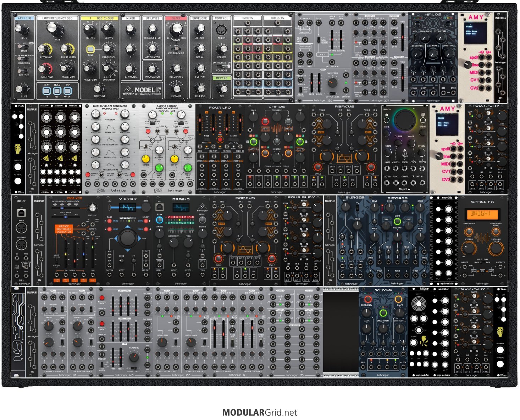
Task: Select the Pulse Width knob on Model 15
Action: (x=67, y=49)
